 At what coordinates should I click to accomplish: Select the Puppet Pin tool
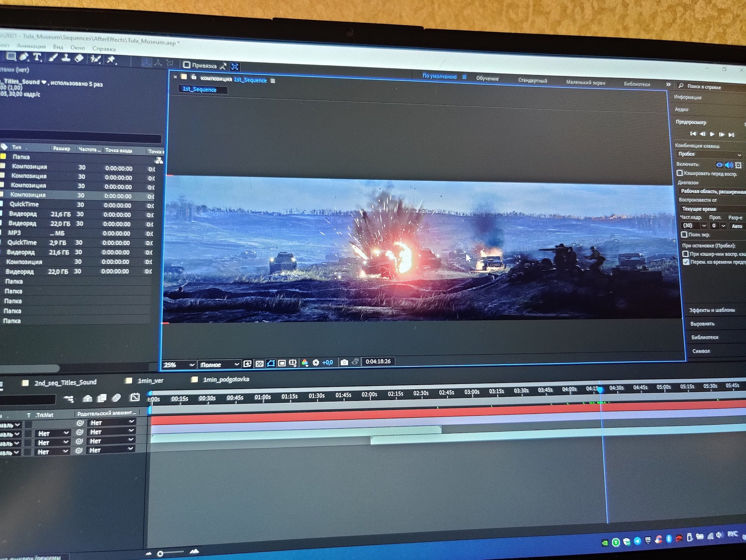click(111, 60)
